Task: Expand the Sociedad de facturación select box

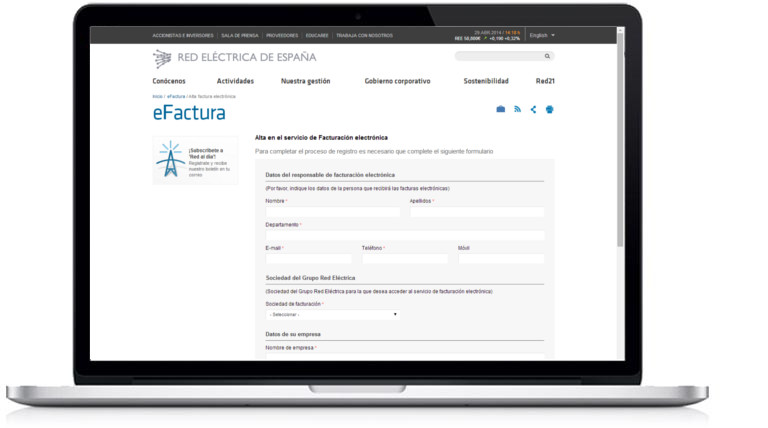Action: point(333,314)
